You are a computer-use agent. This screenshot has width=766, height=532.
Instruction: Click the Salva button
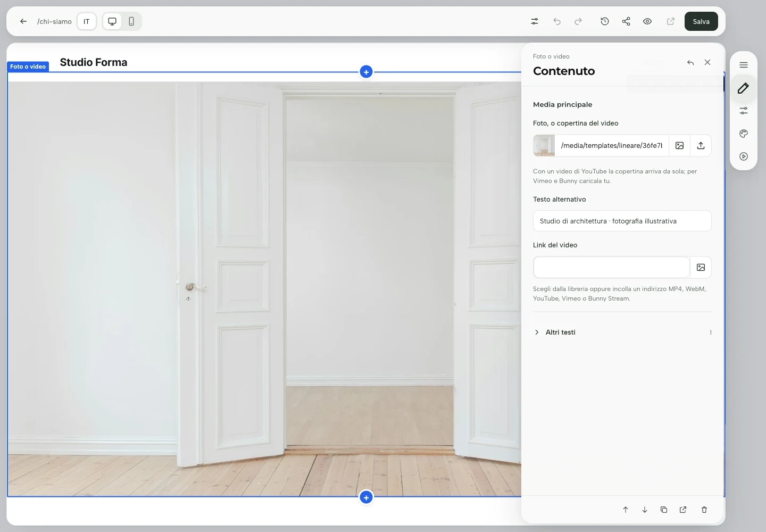point(701,21)
